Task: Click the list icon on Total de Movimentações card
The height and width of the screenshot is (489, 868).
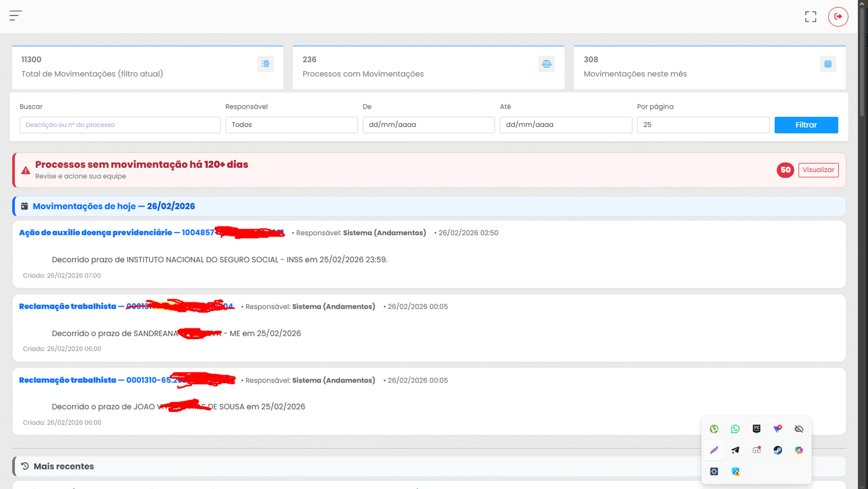Action: point(265,64)
